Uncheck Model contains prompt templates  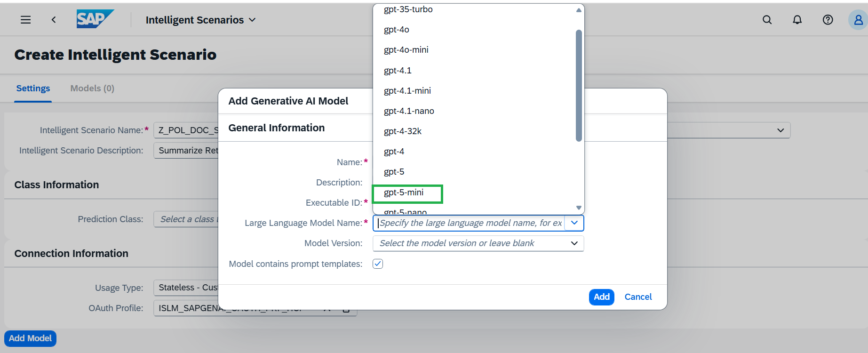tap(378, 264)
